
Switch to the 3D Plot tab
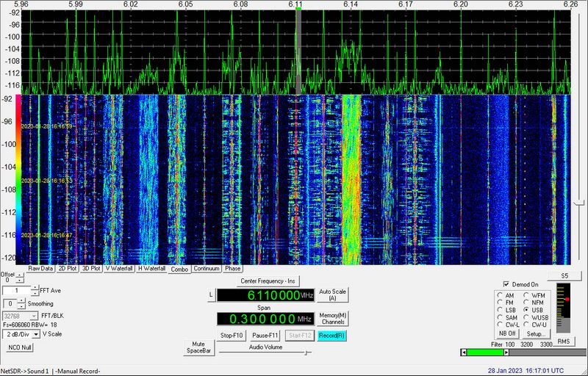(x=91, y=269)
